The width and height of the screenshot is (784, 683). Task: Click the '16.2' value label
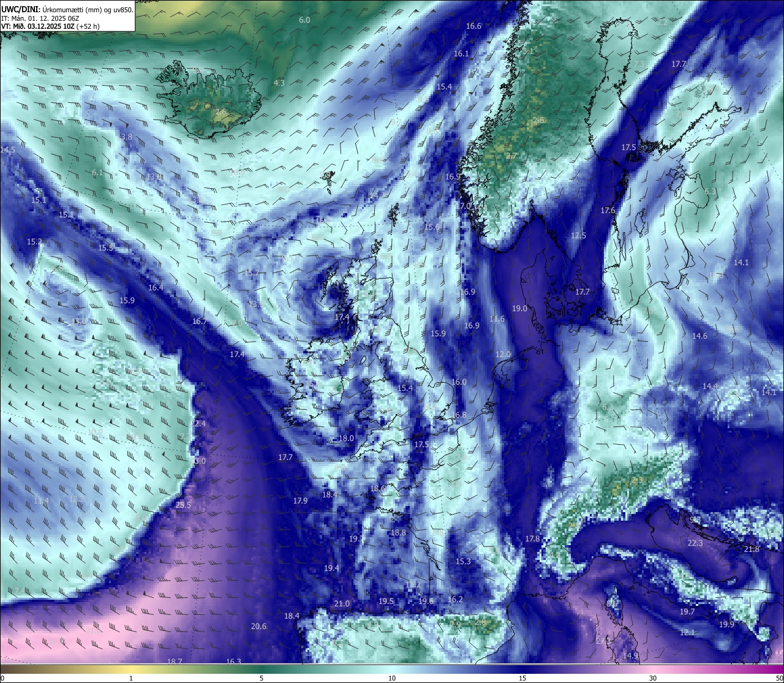pos(455,600)
